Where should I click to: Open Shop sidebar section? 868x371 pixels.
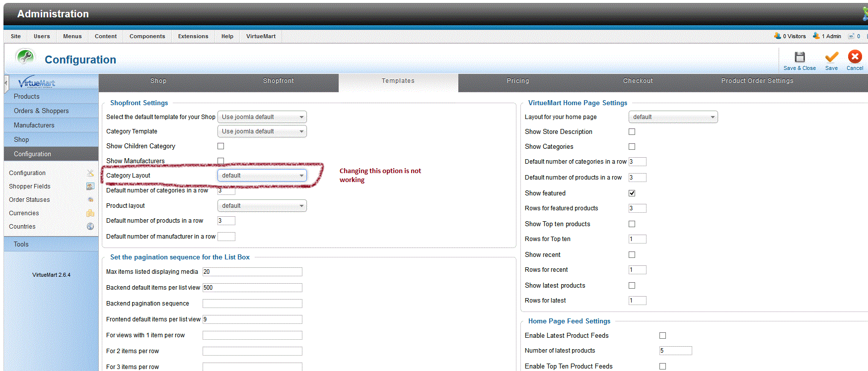click(51, 140)
